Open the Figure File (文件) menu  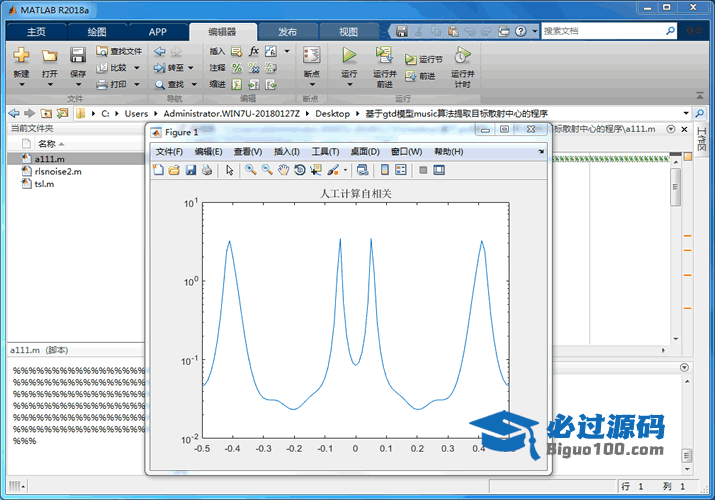click(169, 152)
